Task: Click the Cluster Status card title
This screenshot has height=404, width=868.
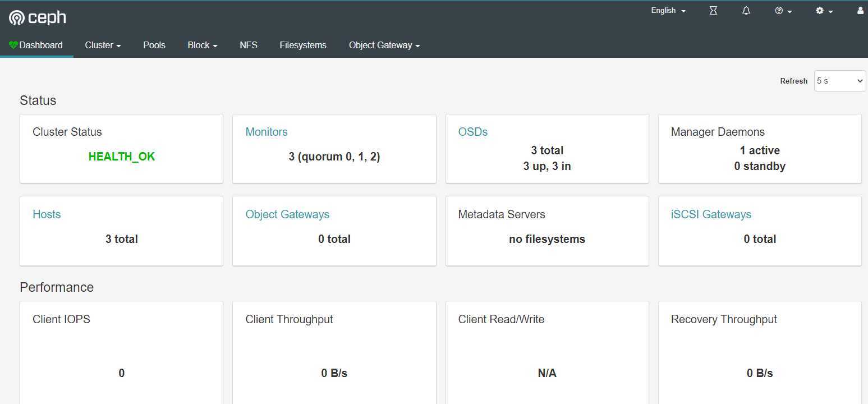Action: tap(67, 132)
